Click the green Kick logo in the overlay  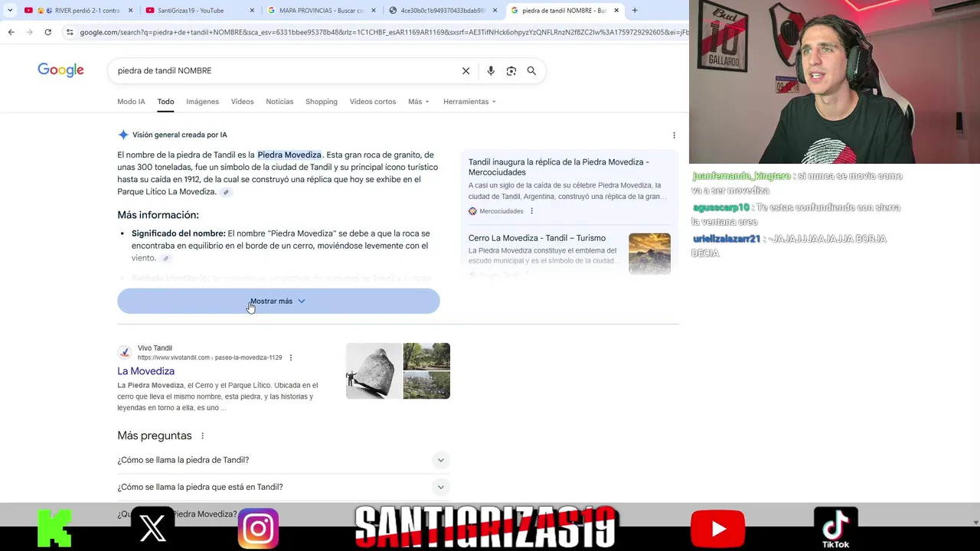[x=54, y=528]
